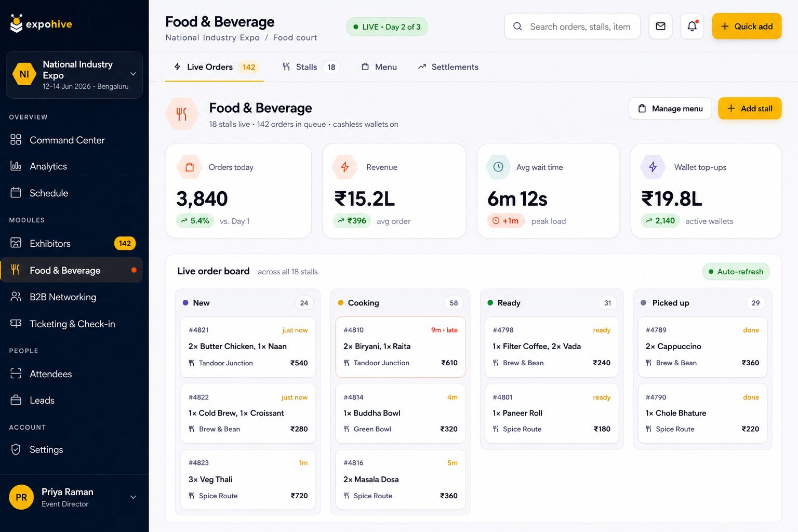Click the Add stall button
Image resolution: width=798 pixels, height=532 pixels.
tap(750, 109)
